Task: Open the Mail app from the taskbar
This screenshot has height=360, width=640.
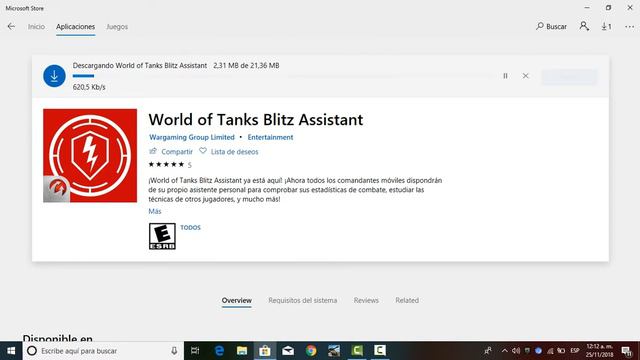Action: point(288,351)
